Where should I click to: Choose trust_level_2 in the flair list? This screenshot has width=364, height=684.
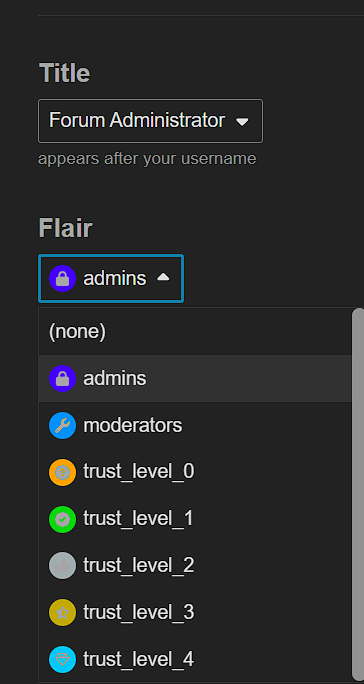(195, 566)
